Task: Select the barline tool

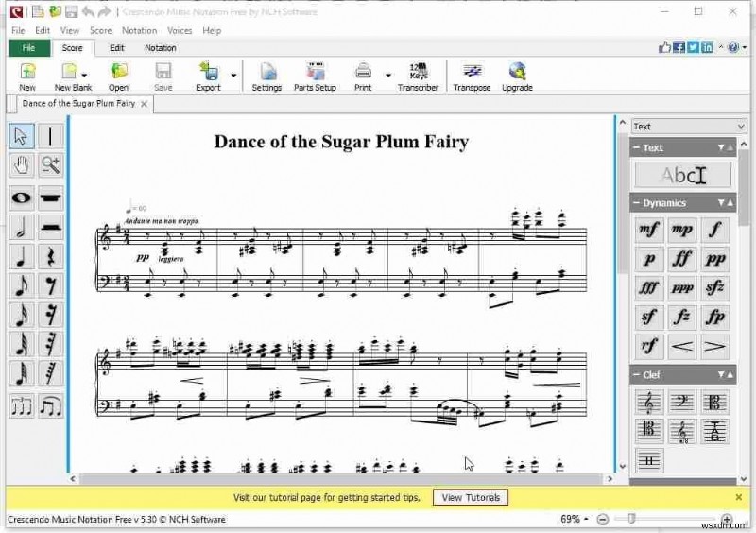Action: (x=50, y=135)
